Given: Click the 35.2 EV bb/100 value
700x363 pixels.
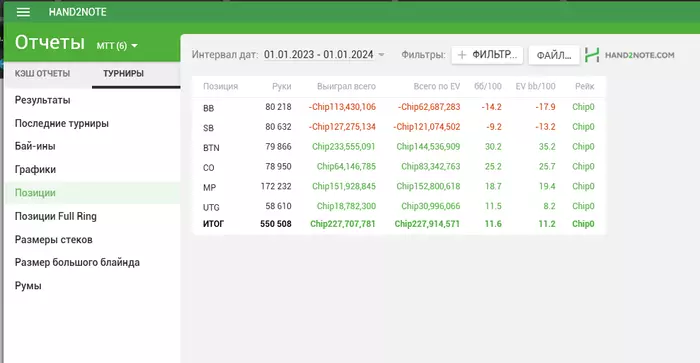Looking at the screenshot, I should point(547,146).
